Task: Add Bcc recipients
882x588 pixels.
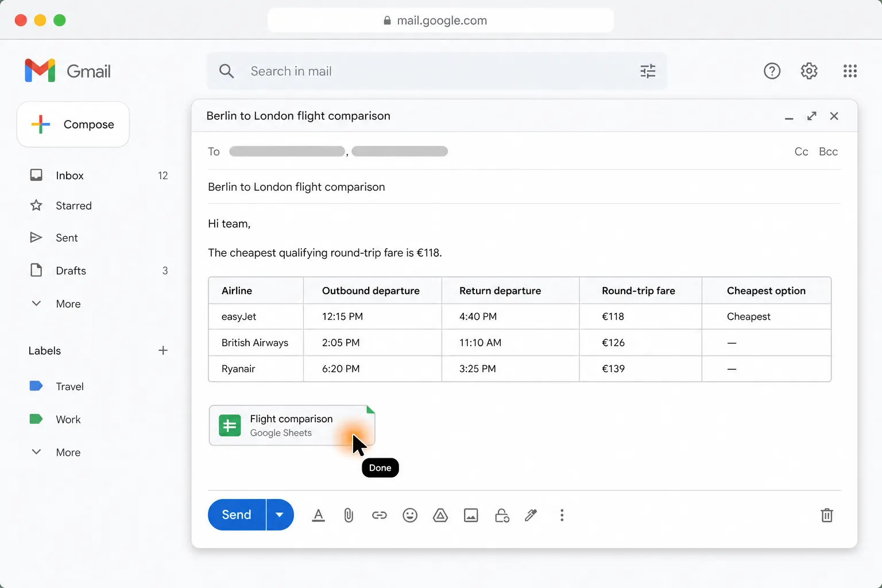Action: (828, 152)
